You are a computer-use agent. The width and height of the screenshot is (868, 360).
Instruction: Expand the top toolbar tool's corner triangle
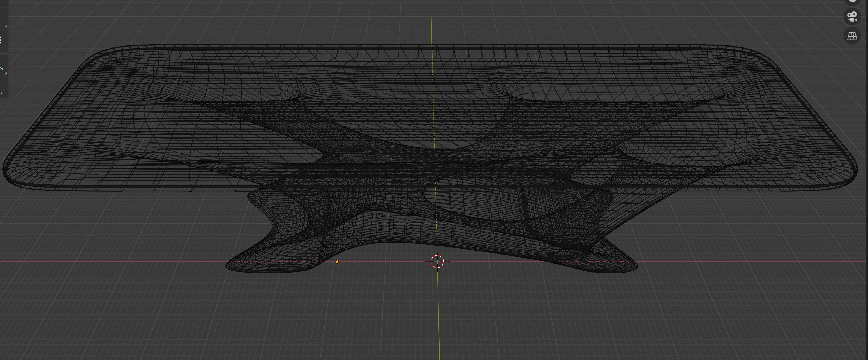click(x=6, y=26)
